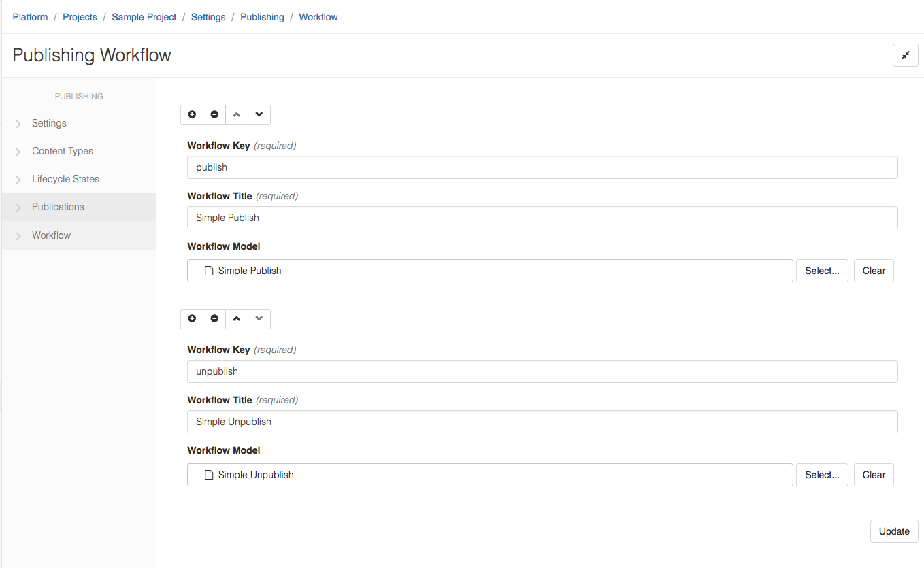Move the publish workflow entry up

[x=237, y=115]
